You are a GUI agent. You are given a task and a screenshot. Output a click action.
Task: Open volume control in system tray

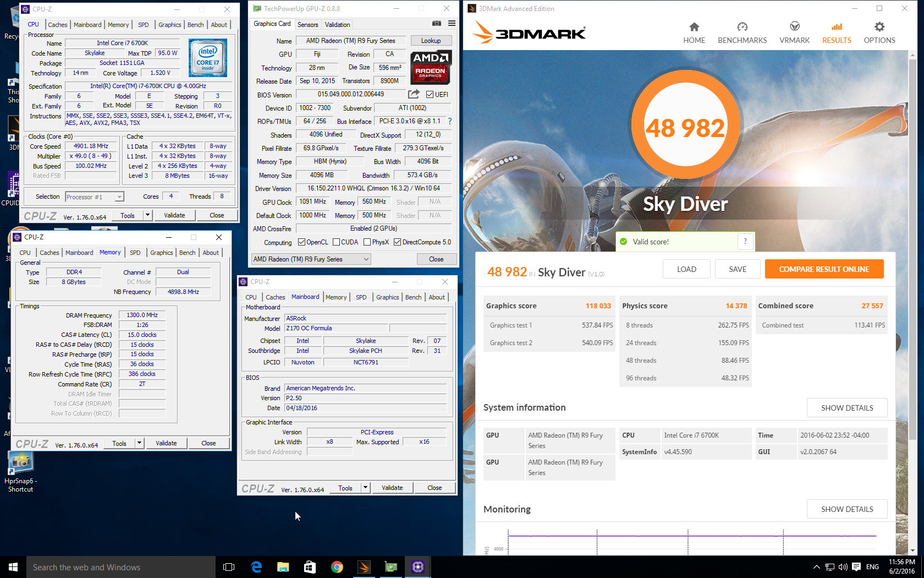[843, 567]
